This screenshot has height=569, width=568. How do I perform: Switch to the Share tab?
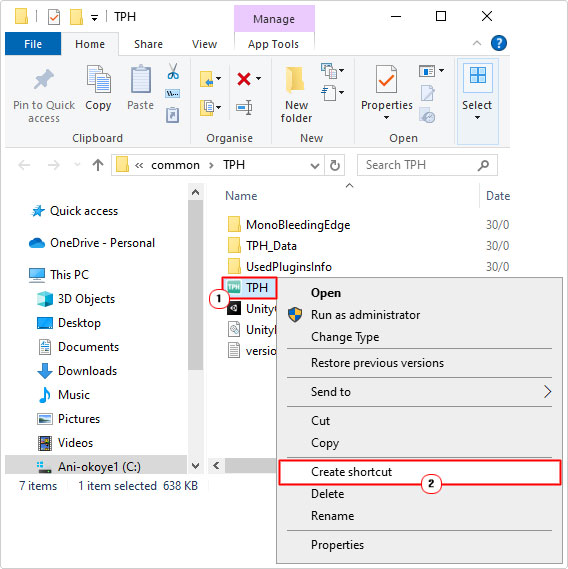pyautogui.click(x=148, y=44)
